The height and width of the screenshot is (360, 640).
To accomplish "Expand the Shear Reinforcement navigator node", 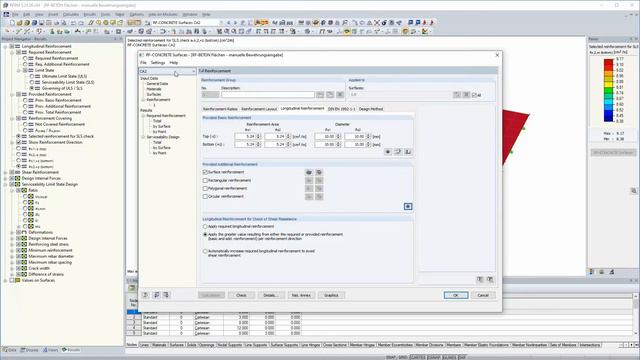I will click(x=5, y=172).
